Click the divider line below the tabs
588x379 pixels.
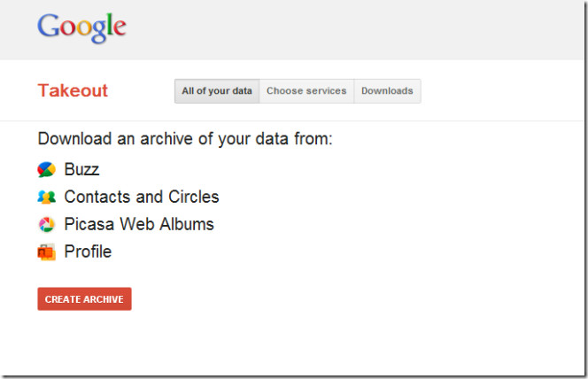(292, 120)
